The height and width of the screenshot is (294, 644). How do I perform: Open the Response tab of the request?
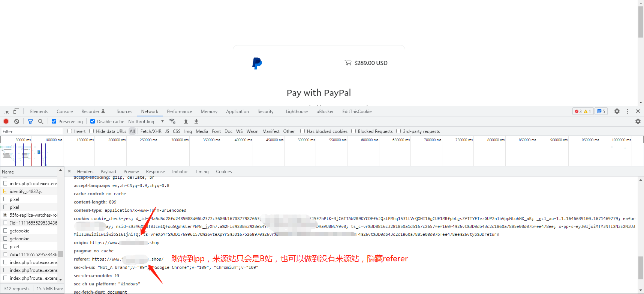tap(155, 172)
